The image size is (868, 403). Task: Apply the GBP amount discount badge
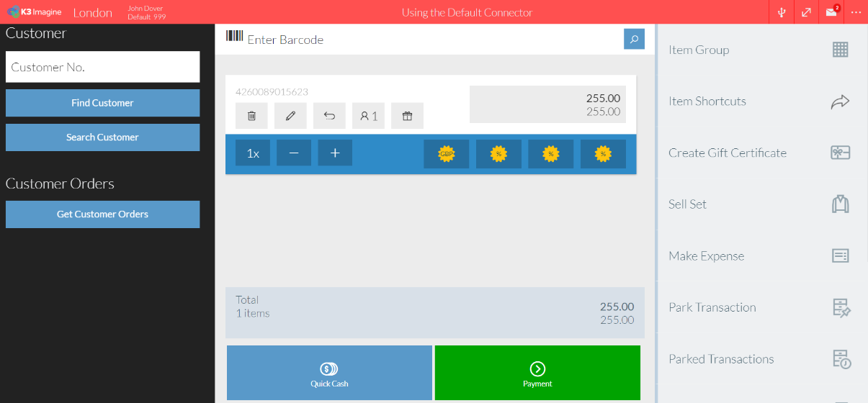[x=447, y=154]
